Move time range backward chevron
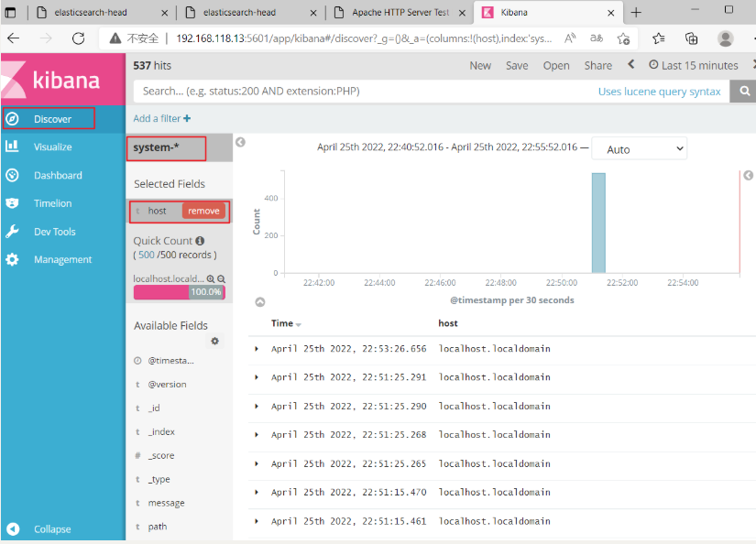This screenshot has height=544, width=756. pos(630,64)
